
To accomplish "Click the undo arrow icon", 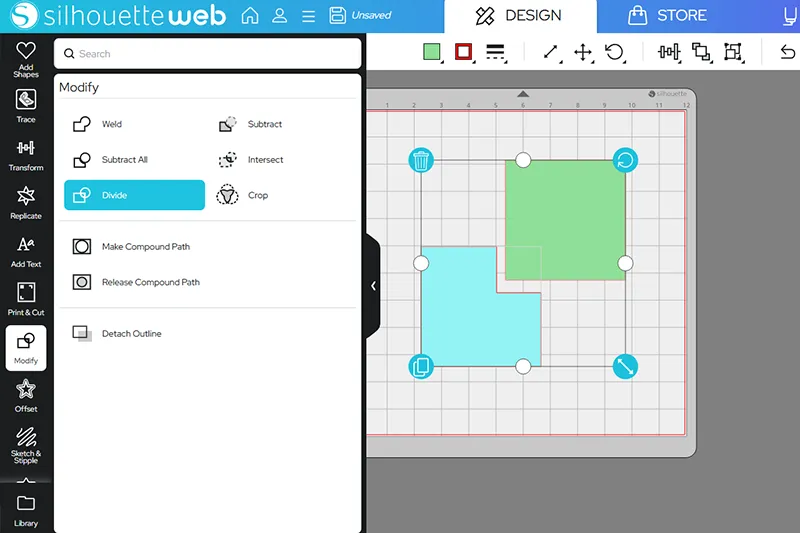I will pyautogui.click(x=786, y=52).
